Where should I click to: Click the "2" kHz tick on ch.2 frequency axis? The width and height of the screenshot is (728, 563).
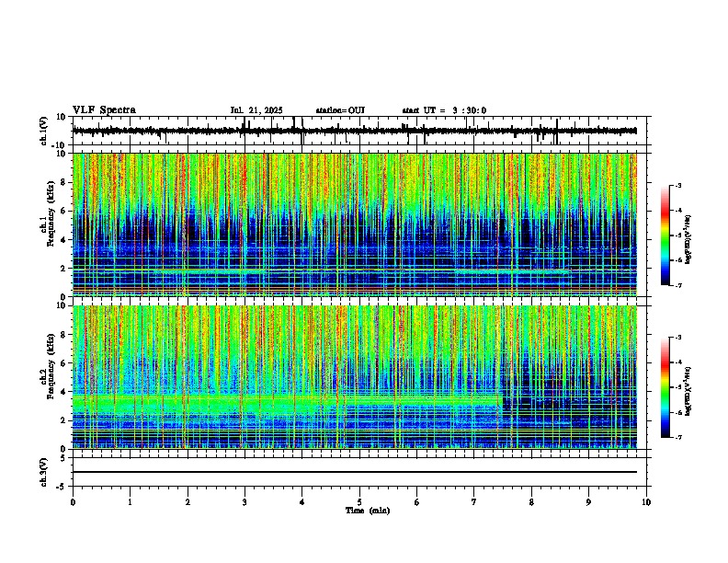tap(64, 420)
